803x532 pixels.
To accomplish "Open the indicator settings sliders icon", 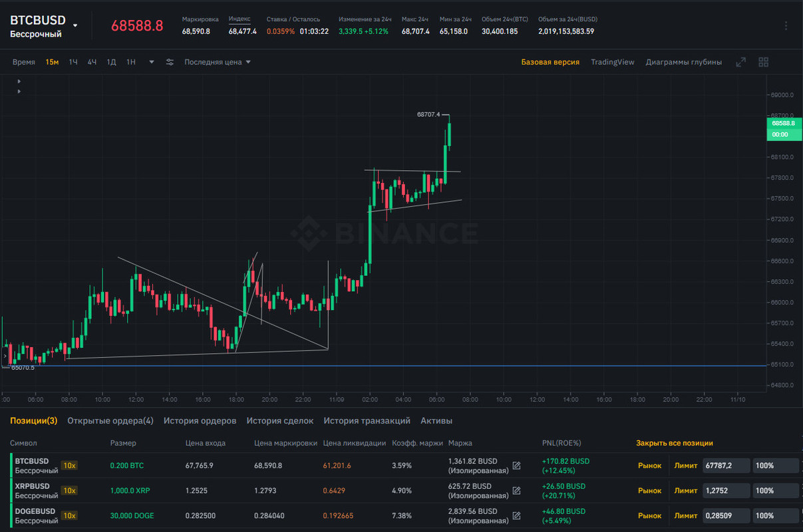I will pyautogui.click(x=170, y=62).
